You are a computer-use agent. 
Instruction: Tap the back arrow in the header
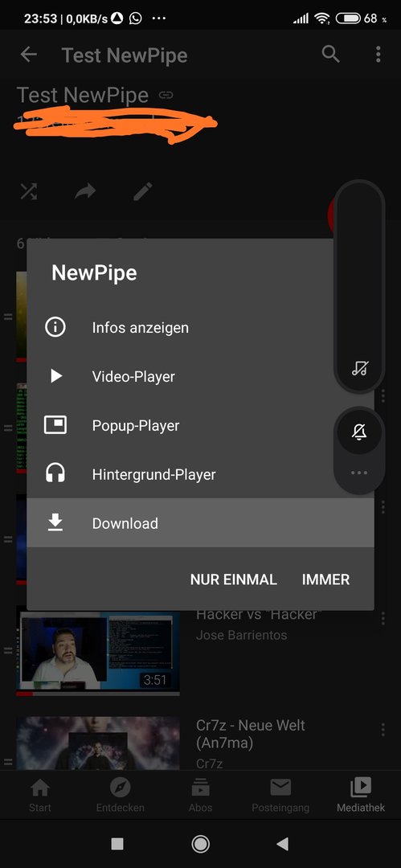(28, 55)
